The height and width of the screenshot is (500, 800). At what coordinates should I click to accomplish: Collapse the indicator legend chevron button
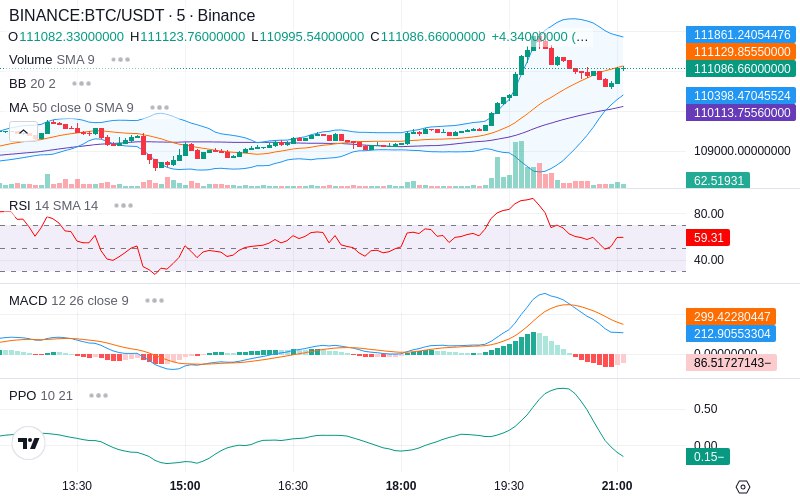coord(23,132)
